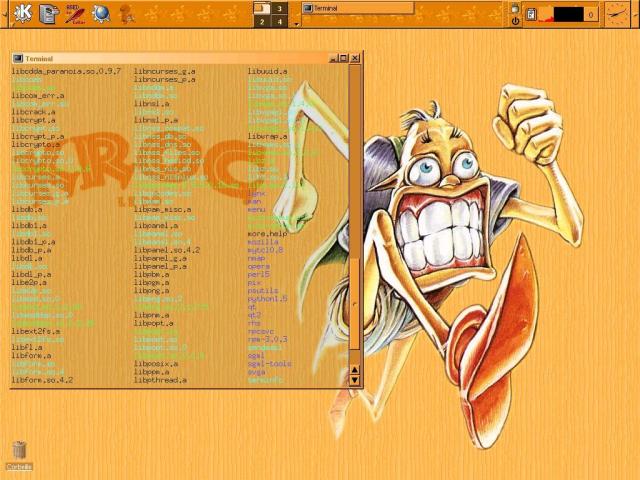The width and height of the screenshot is (640, 480).
Task: Click libcrypt.a entry
Action: pos(33,120)
